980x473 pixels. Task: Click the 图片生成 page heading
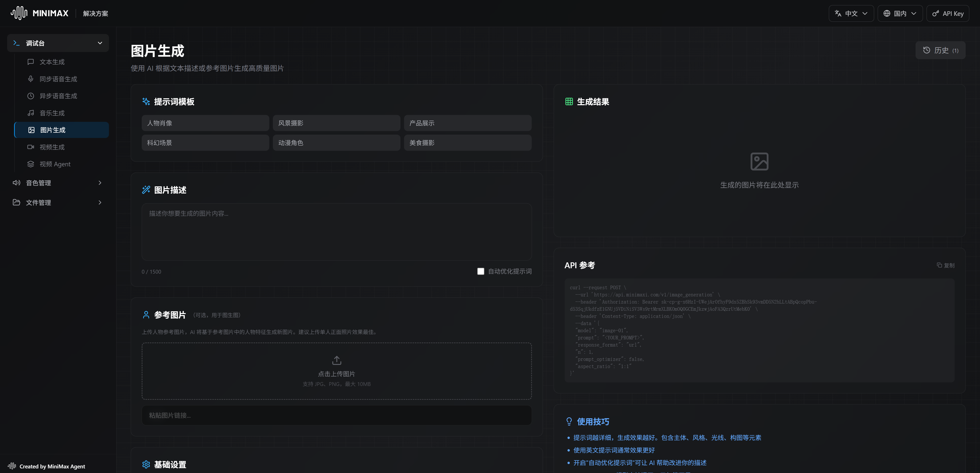[158, 51]
